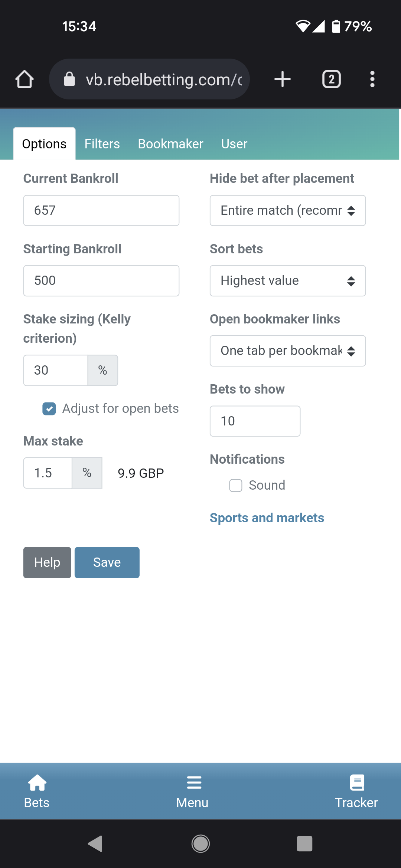401x868 pixels.
Task: Open the Sort bets dropdown
Action: coord(288,280)
